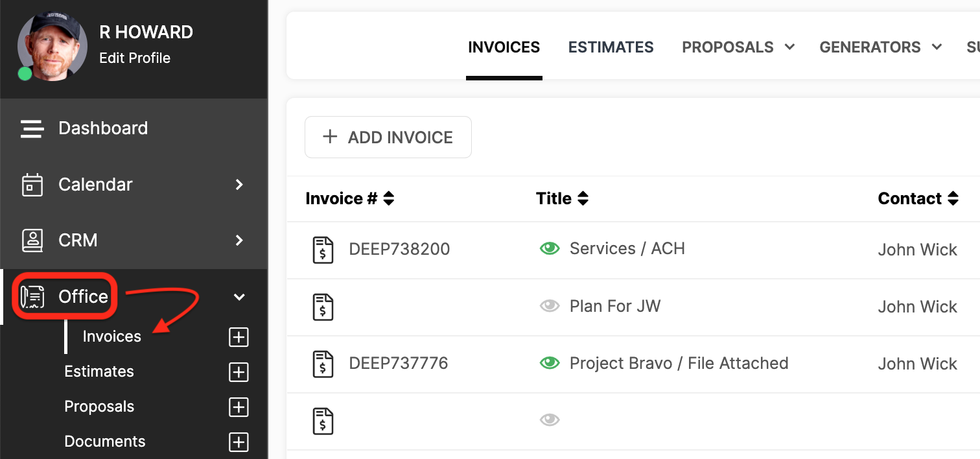Open Estimates in Office submenu
Viewport: 980px width, 459px height.
coord(99,371)
